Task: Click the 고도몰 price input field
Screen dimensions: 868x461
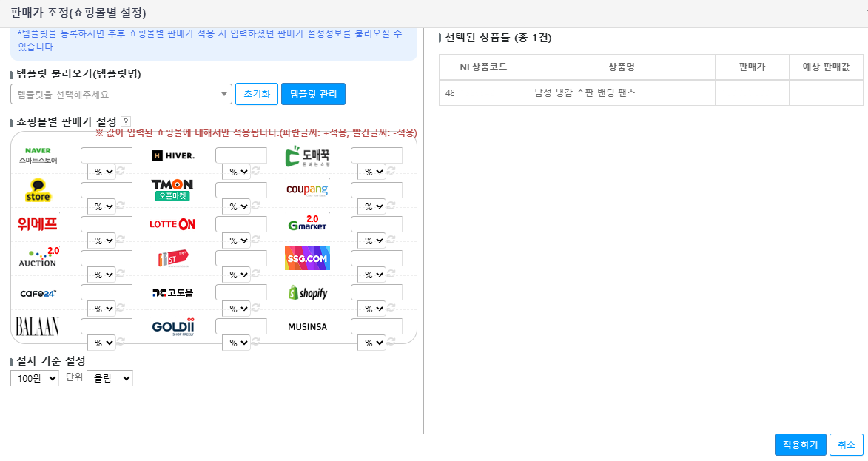Action: [x=241, y=293]
